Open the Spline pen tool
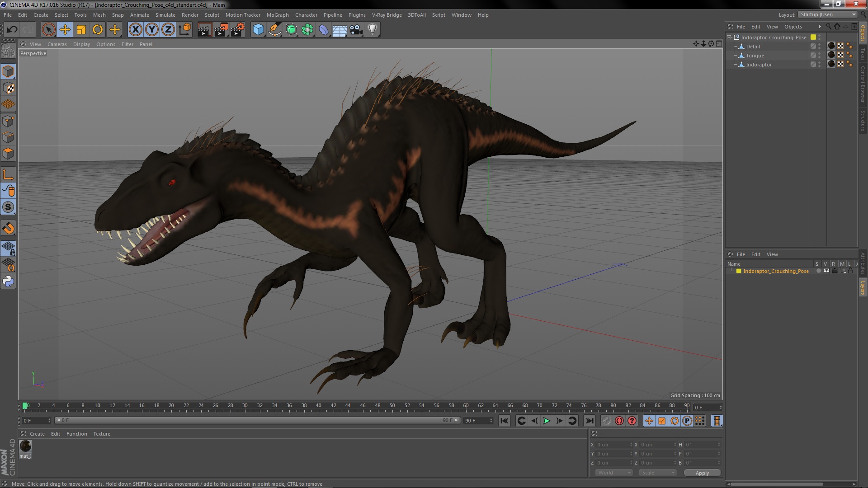The height and width of the screenshot is (488, 868). 275,30
